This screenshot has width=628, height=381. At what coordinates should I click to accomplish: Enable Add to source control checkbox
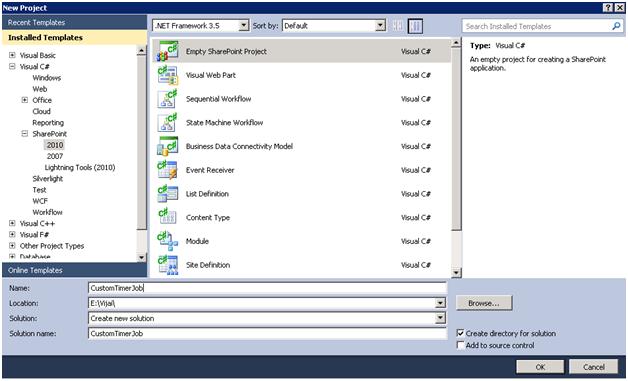461,345
